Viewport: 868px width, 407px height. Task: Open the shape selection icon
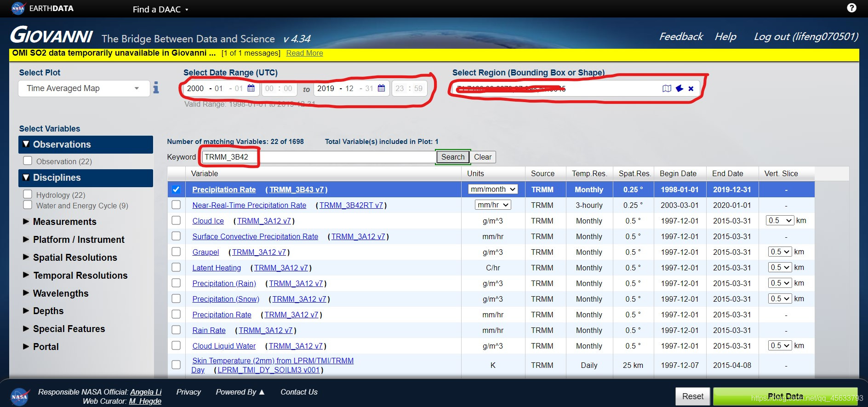pos(680,88)
